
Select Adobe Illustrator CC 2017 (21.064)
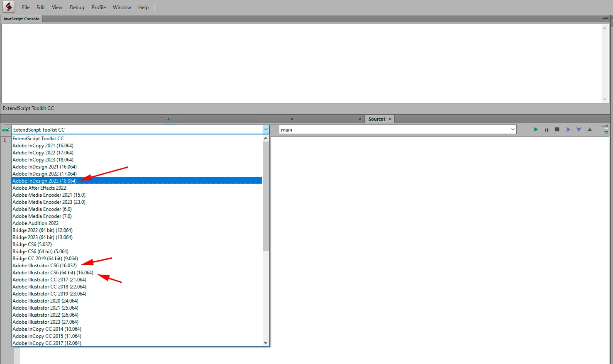click(x=137, y=280)
